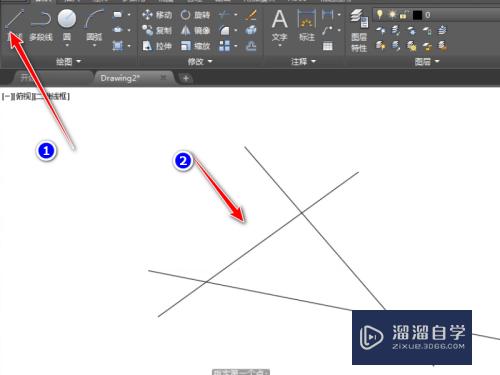Screen dimensions: 500x375
Task: Expand the Layers (图层) panel
Action: (427, 61)
